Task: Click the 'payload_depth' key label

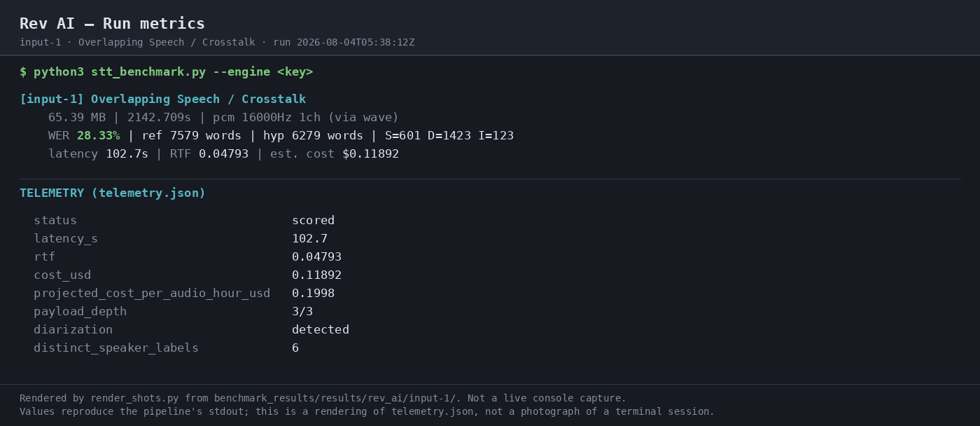Action: click(x=80, y=312)
